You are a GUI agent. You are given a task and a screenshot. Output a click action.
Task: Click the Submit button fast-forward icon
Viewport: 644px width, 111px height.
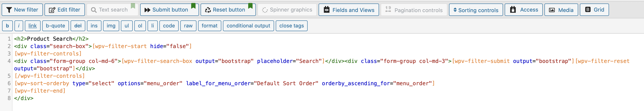(x=147, y=10)
